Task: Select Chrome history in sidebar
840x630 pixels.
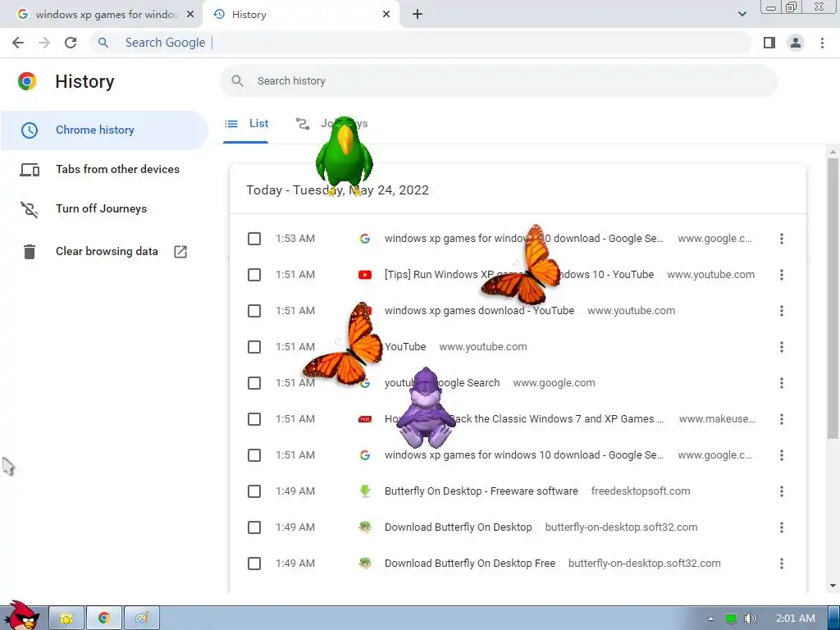Action: [x=104, y=130]
